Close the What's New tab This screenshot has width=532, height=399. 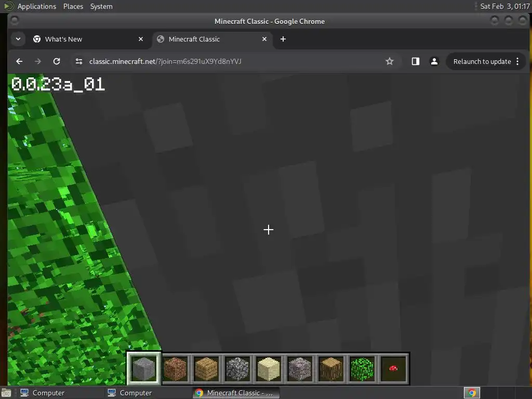(x=141, y=39)
